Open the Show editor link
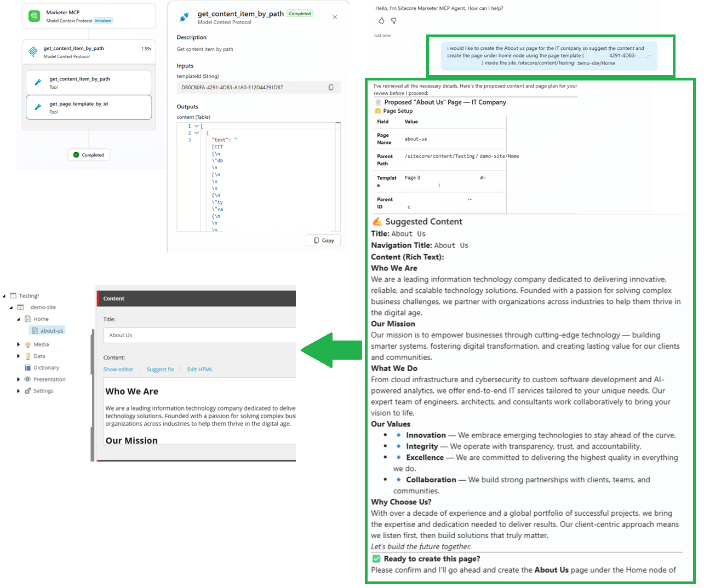This screenshot has height=588, width=704. point(118,370)
